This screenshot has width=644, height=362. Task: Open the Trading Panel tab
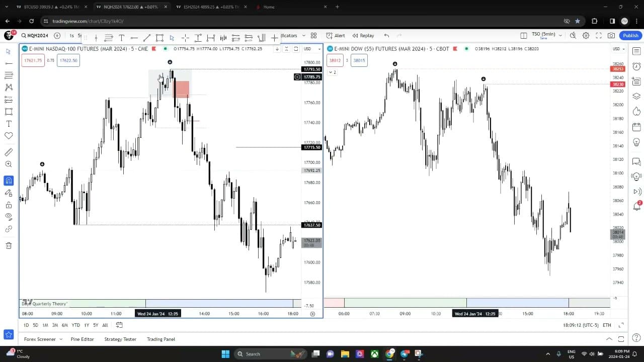pyautogui.click(x=161, y=339)
